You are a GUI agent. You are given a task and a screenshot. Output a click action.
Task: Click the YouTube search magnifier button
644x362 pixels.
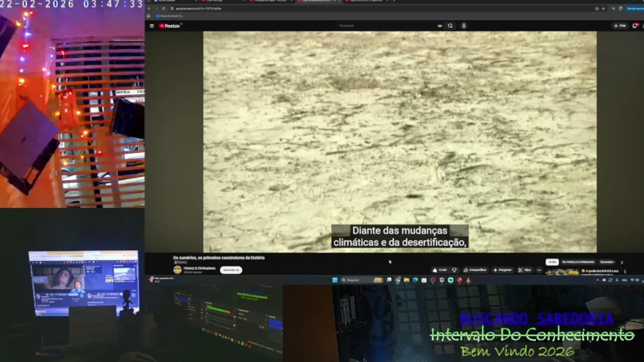click(x=450, y=26)
